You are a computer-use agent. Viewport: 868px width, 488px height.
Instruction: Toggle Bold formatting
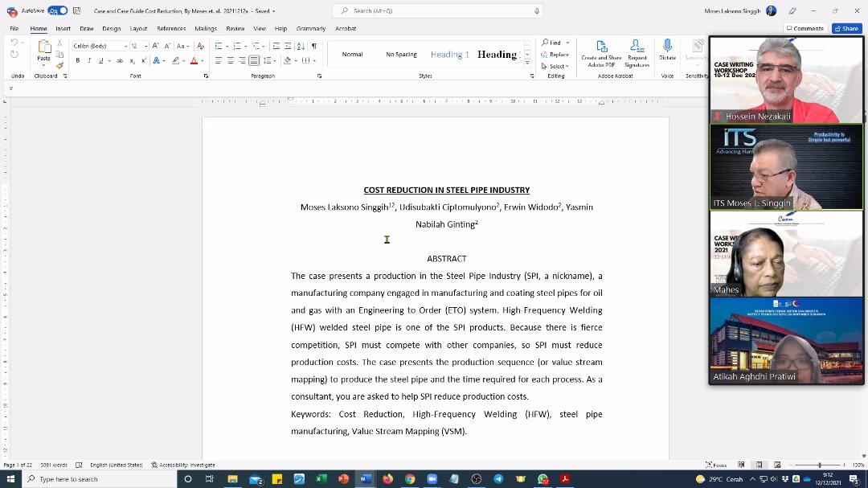(77, 61)
